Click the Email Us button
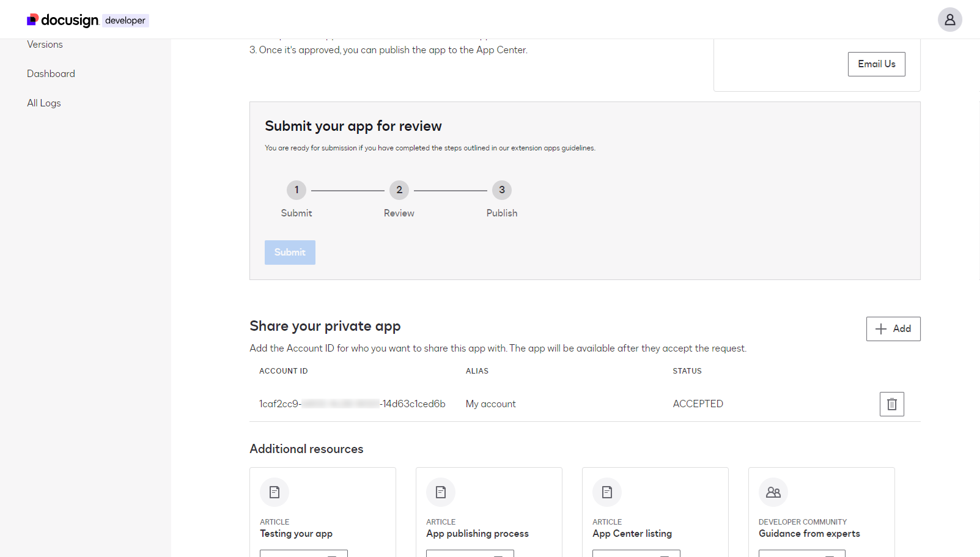This screenshot has height=557, width=980. click(876, 64)
